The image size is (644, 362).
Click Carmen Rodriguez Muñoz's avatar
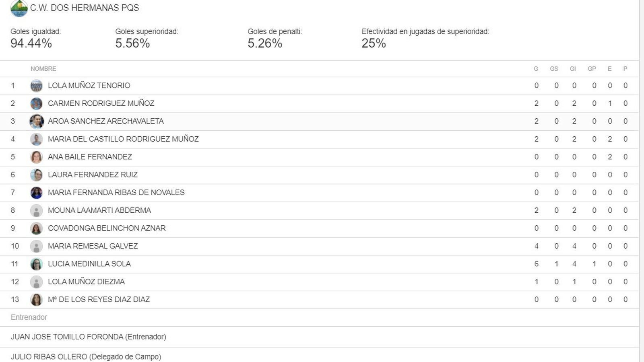36,103
